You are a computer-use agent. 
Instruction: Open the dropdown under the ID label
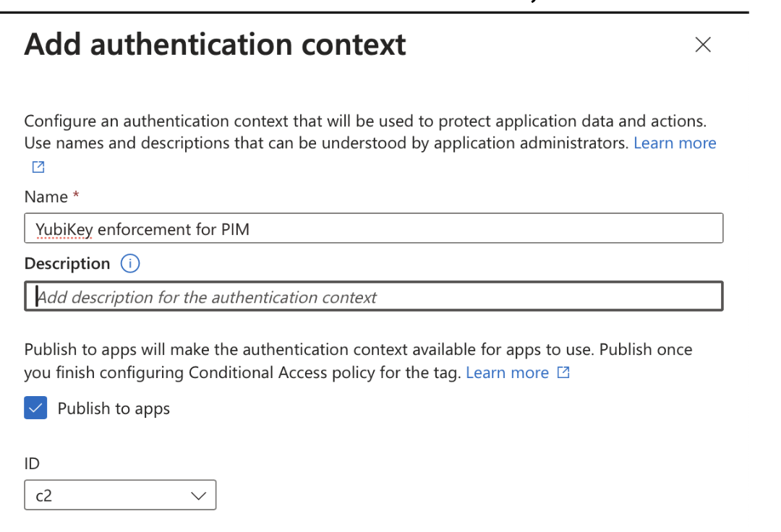point(120,495)
